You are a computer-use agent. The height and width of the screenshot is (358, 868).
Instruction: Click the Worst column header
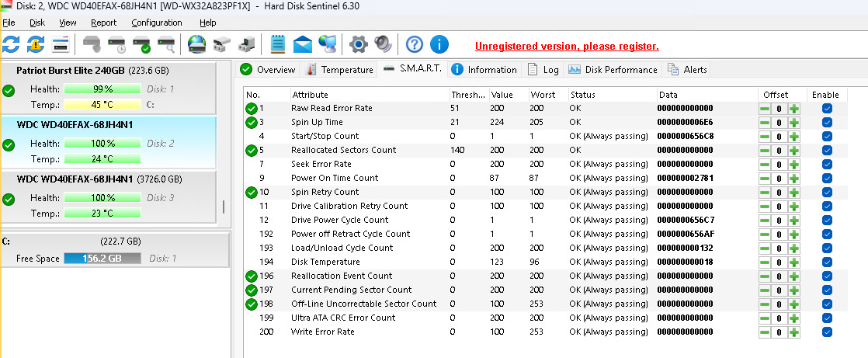[x=547, y=95]
